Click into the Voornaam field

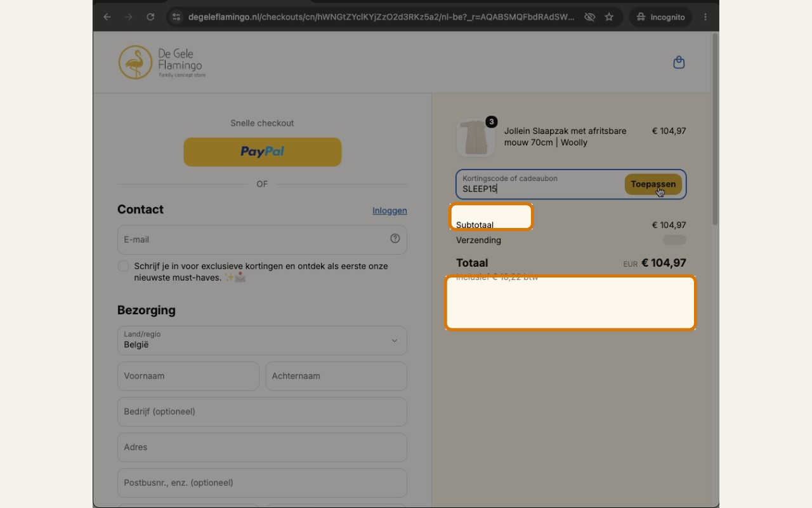coord(188,376)
